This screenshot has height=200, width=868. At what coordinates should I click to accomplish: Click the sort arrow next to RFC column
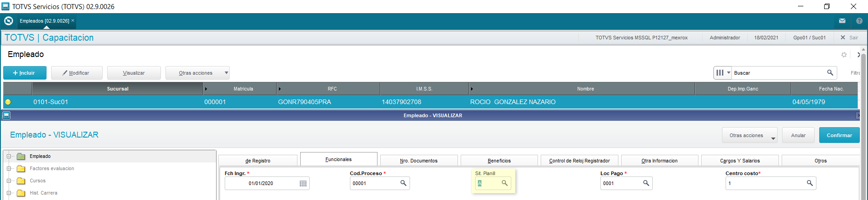coord(279,89)
